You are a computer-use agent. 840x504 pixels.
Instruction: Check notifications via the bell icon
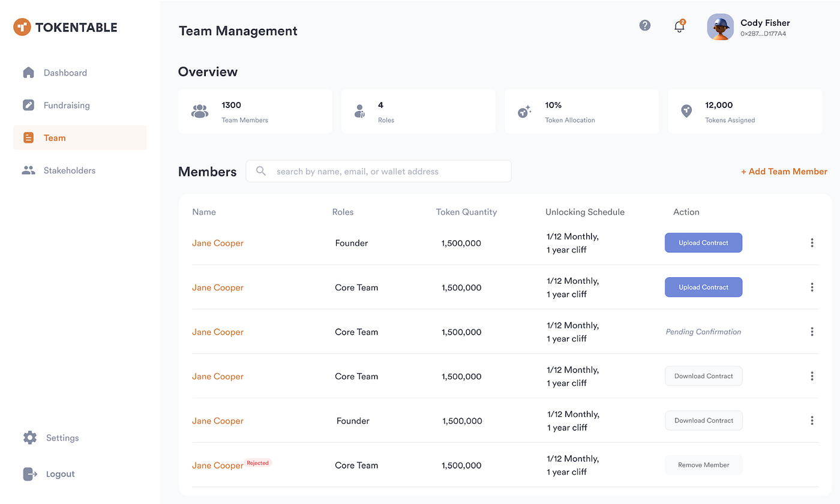pos(679,26)
